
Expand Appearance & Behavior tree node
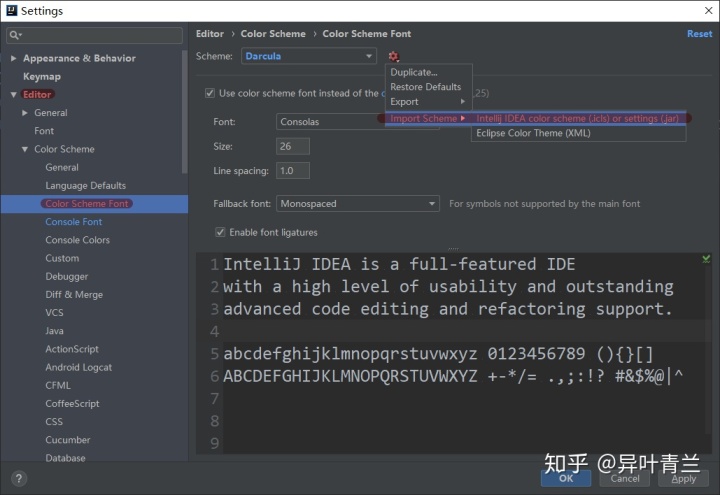(x=13, y=58)
